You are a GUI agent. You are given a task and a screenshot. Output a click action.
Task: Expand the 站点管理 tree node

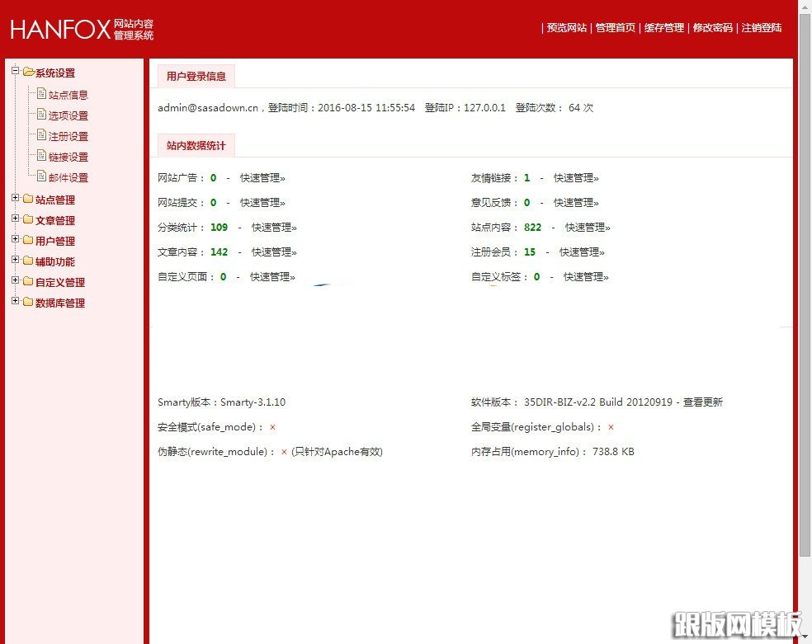[x=15, y=199]
